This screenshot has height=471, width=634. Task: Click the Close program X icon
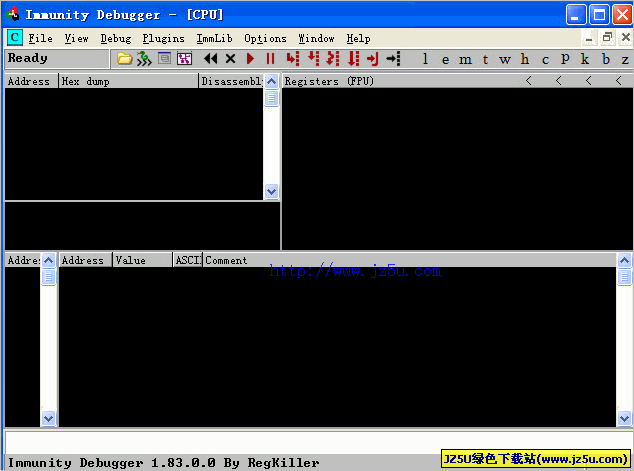[230, 59]
